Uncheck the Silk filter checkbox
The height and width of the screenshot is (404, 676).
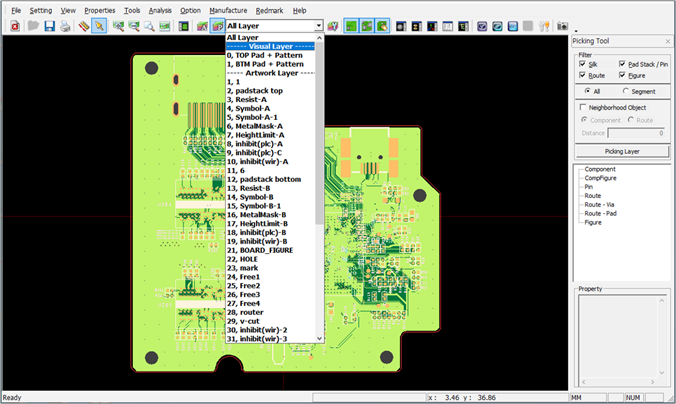point(583,63)
